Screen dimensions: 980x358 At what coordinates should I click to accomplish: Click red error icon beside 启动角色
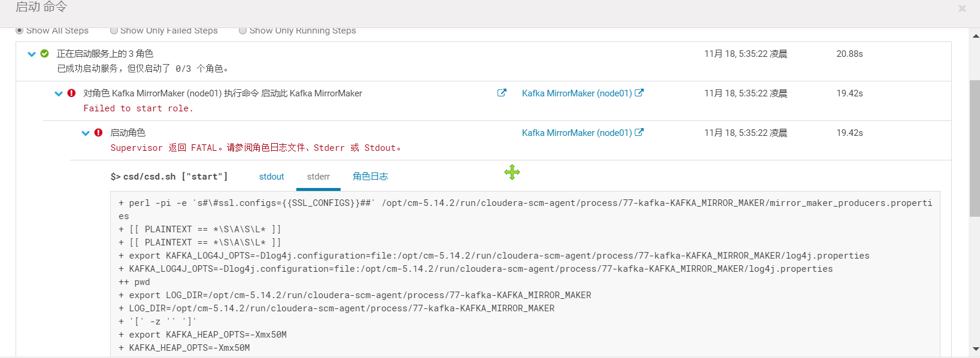click(x=99, y=132)
